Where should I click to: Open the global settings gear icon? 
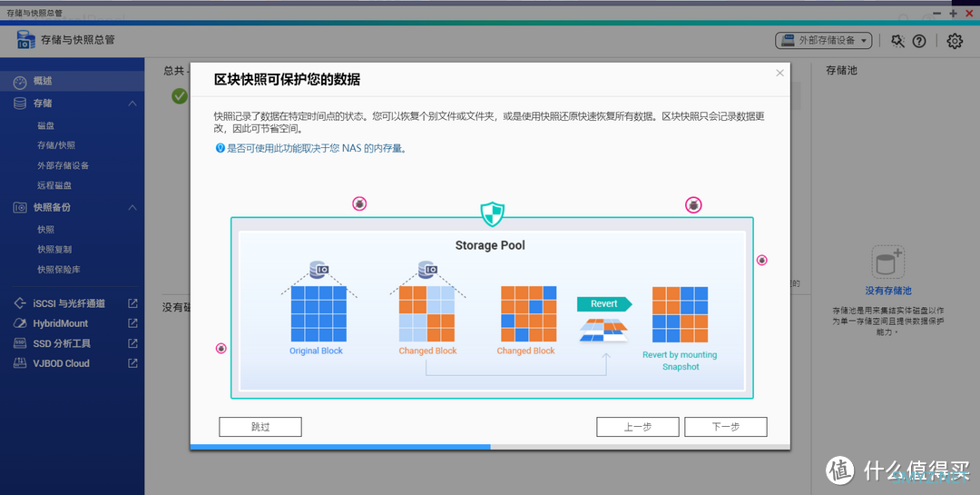tap(955, 41)
